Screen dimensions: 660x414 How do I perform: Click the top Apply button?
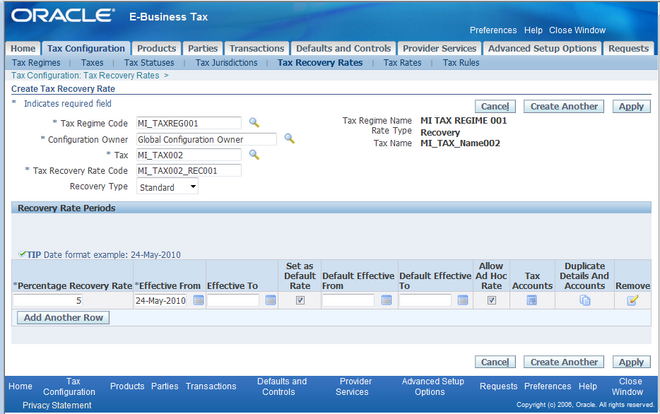pos(631,106)
